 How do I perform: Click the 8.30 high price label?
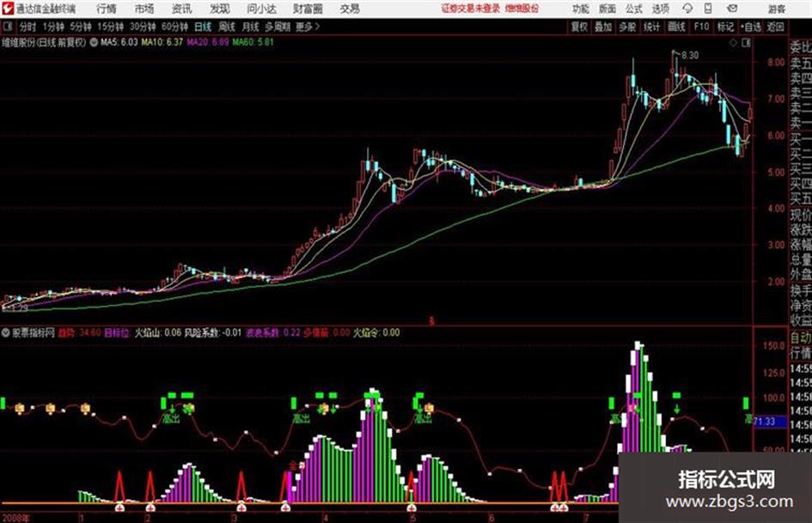(690, 56)
